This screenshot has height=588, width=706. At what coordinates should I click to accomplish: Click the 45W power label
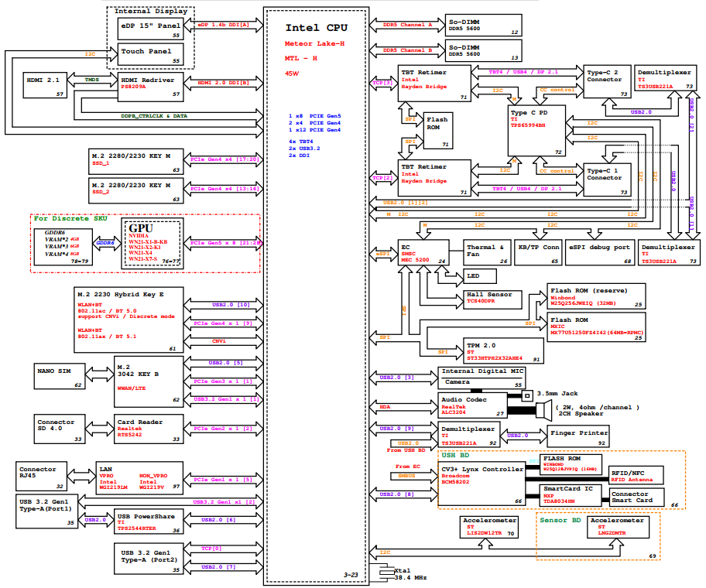291,73
